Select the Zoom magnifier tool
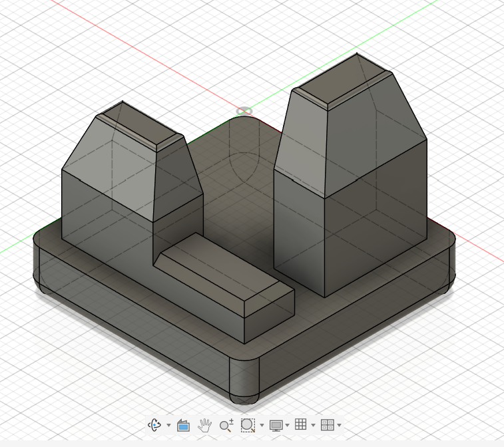This screenshot has width=504, height=447. click(x=226, y=426)
